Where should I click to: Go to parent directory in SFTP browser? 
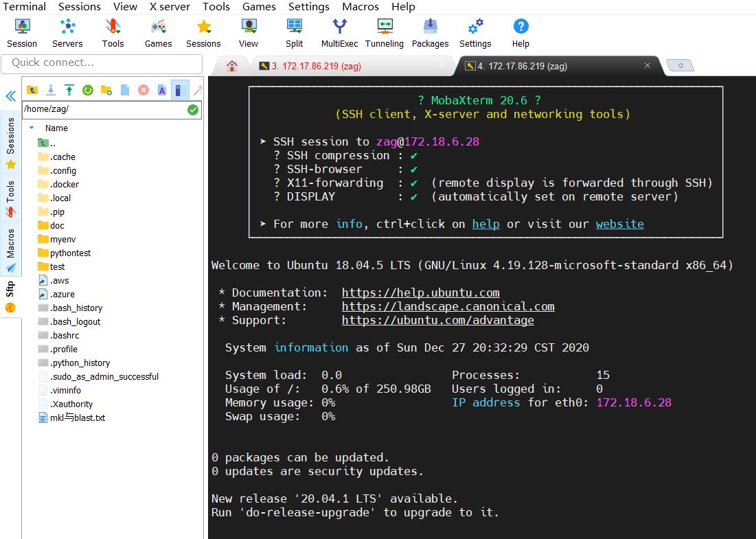point(32,89)
